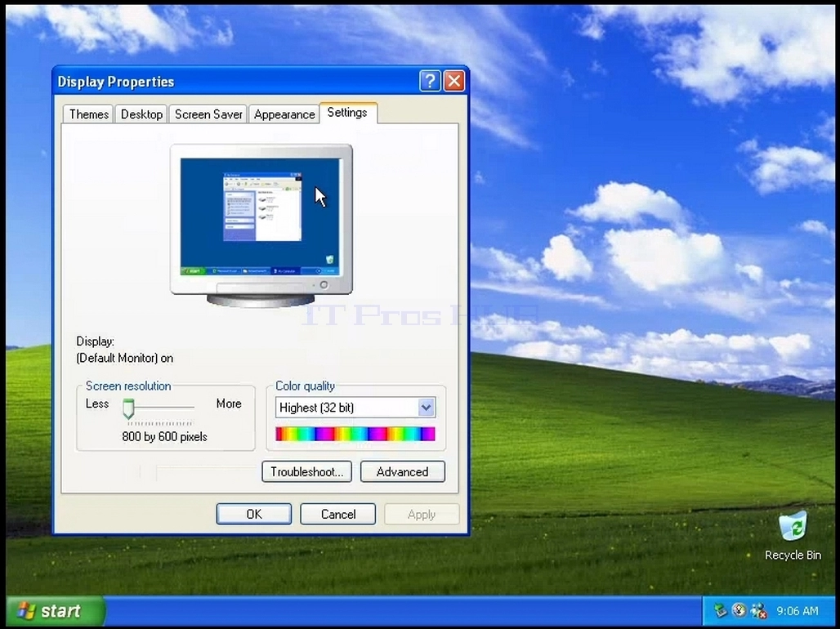Switch to the Themes tab

point(88,114)
